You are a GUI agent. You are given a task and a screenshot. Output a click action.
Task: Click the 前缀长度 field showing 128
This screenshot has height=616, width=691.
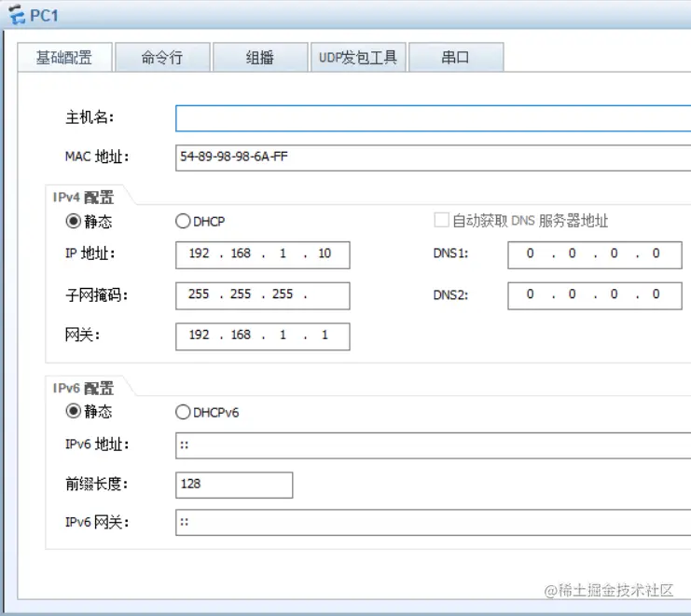(x=234, y=485)
